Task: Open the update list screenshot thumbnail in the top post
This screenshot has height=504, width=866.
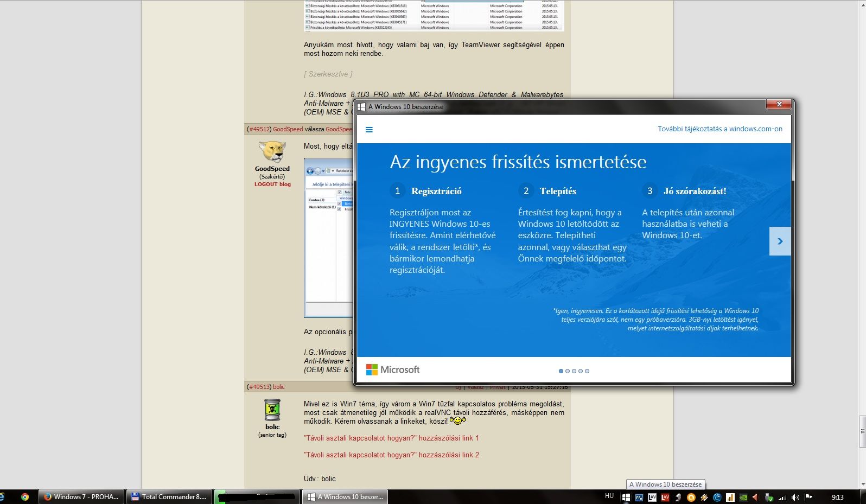Action: click(x=434, y=15)
